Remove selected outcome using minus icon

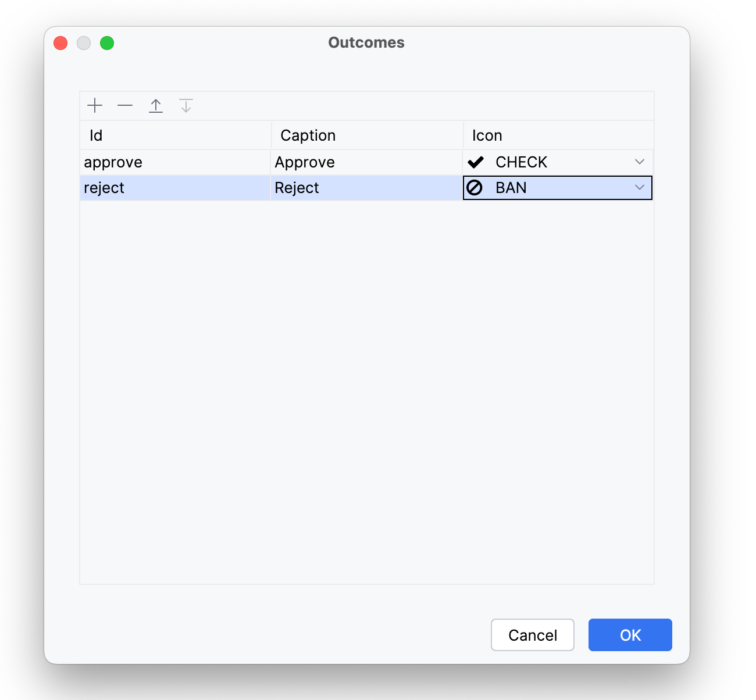pyautogui.click(x=125, y=106)
